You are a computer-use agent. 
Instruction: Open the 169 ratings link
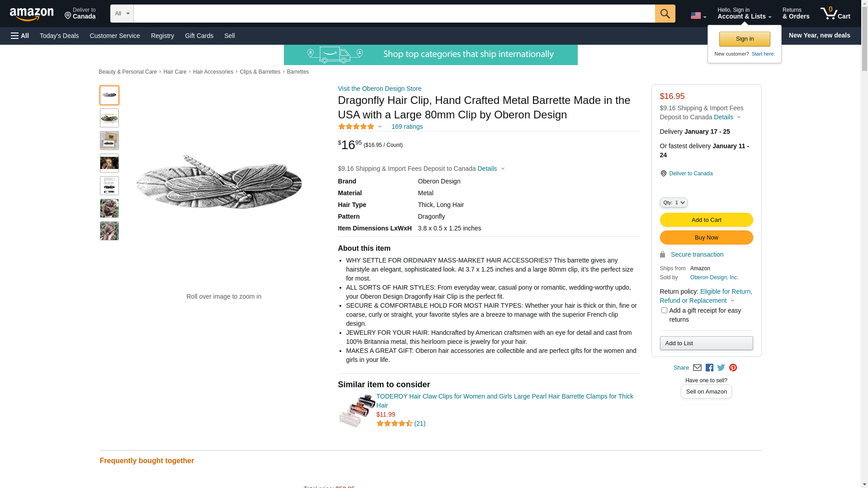pyautogui.click(x=407, y=127)
